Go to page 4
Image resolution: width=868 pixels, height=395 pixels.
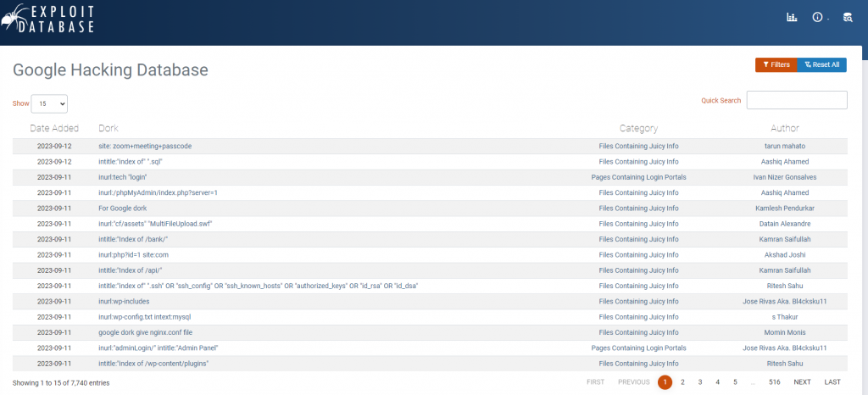(717, 381)
